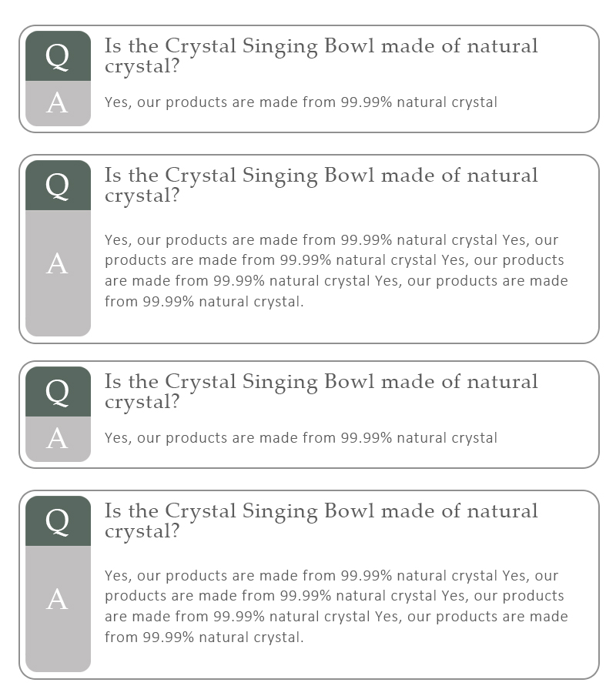Click the word "crystal?" in the first question
Viewport: 616px width, 696px height.
(142, 67)
